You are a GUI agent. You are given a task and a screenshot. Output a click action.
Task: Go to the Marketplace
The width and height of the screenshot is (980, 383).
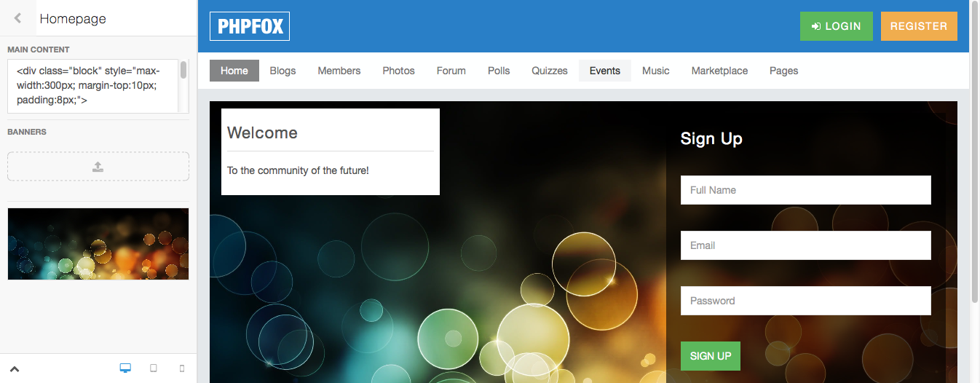719,71
